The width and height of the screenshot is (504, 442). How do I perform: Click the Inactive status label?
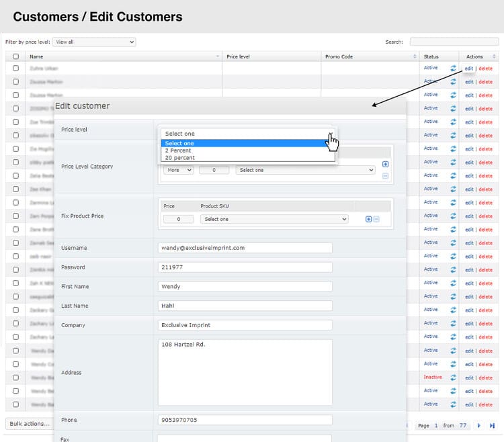pyautogui.click(x=433, y=377)
